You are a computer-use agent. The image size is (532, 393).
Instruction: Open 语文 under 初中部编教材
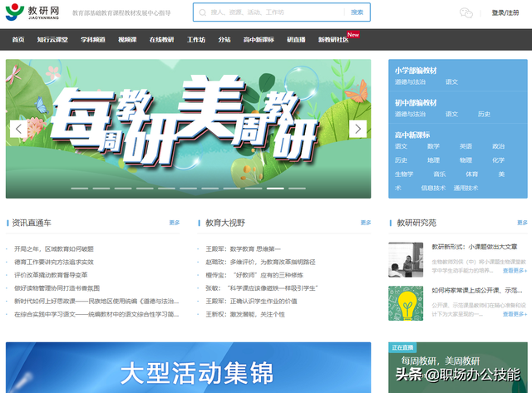click(451, 115)
